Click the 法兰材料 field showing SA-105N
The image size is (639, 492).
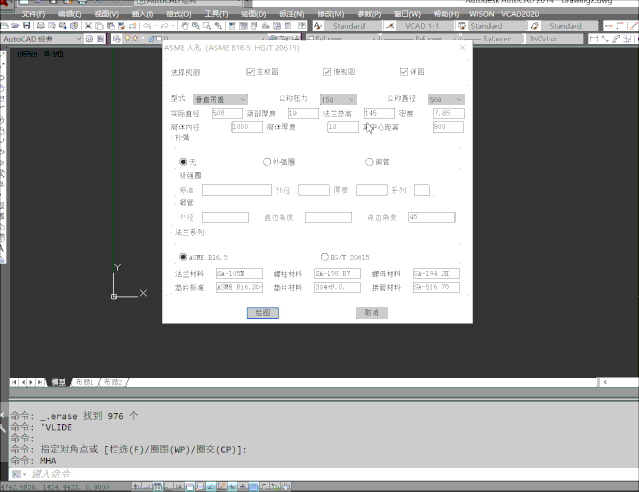(x=239, y=274)
